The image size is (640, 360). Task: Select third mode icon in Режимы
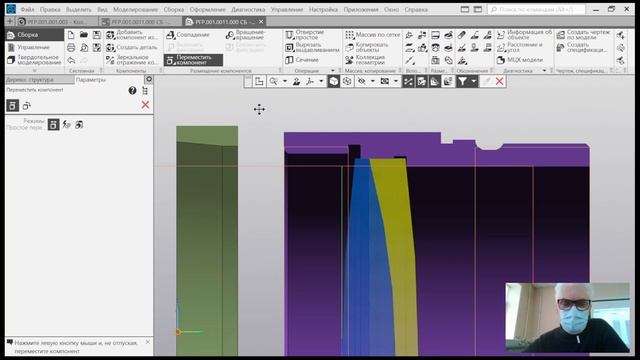pyautogui.click(x=79, y=124)
